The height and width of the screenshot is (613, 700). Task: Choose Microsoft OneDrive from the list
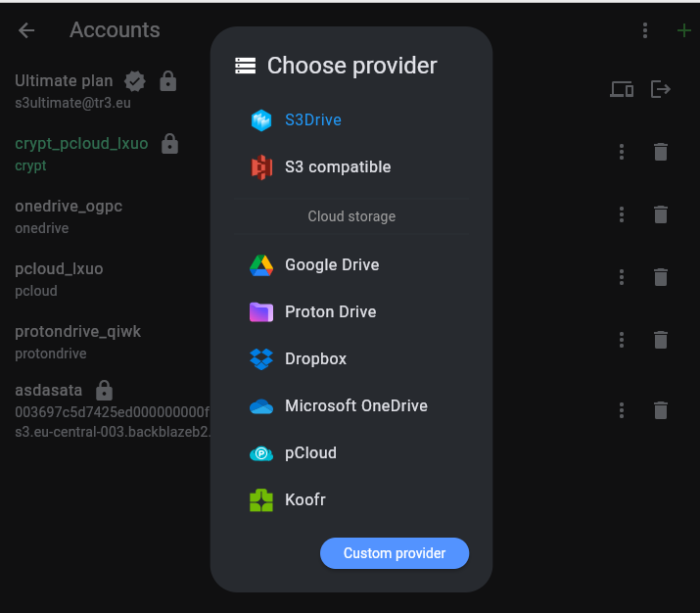click(355, 406)
